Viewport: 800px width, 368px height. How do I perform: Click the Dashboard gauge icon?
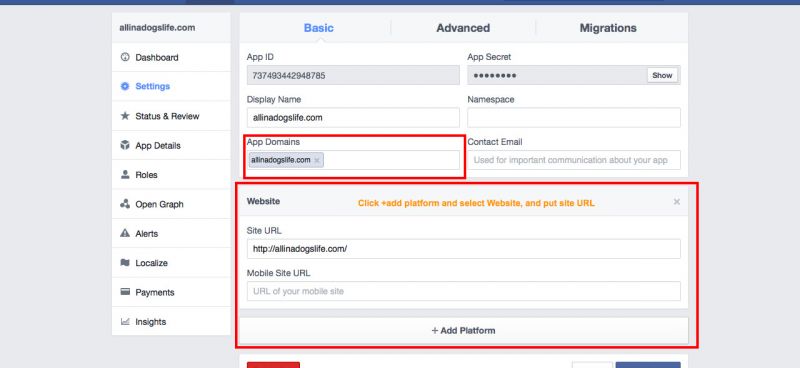[124, 57]
